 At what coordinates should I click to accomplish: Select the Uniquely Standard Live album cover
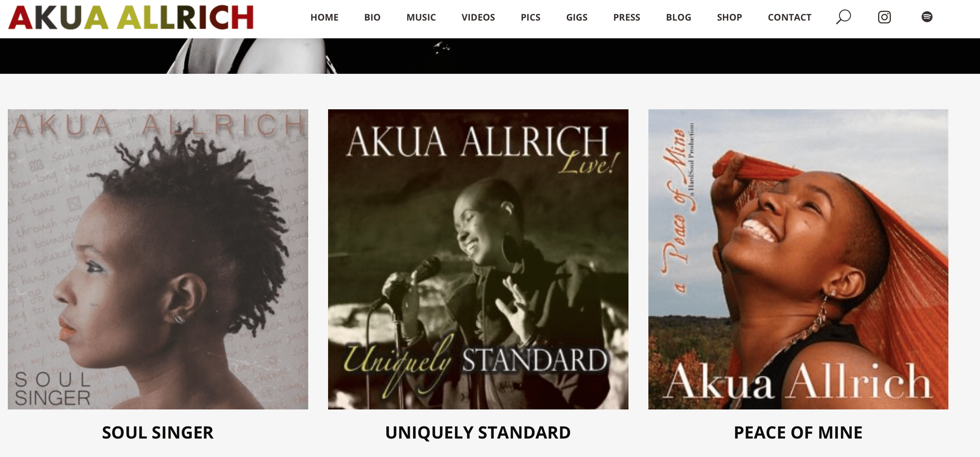(478, 259)
